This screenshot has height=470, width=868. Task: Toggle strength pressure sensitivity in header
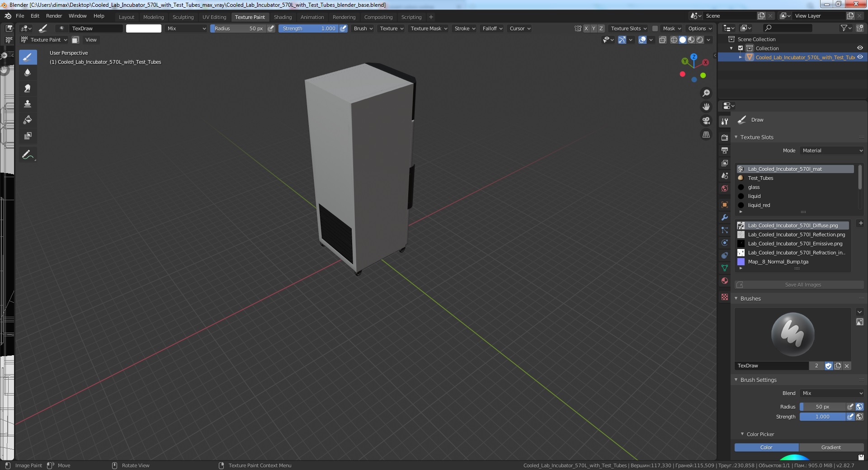click(344, 28)
